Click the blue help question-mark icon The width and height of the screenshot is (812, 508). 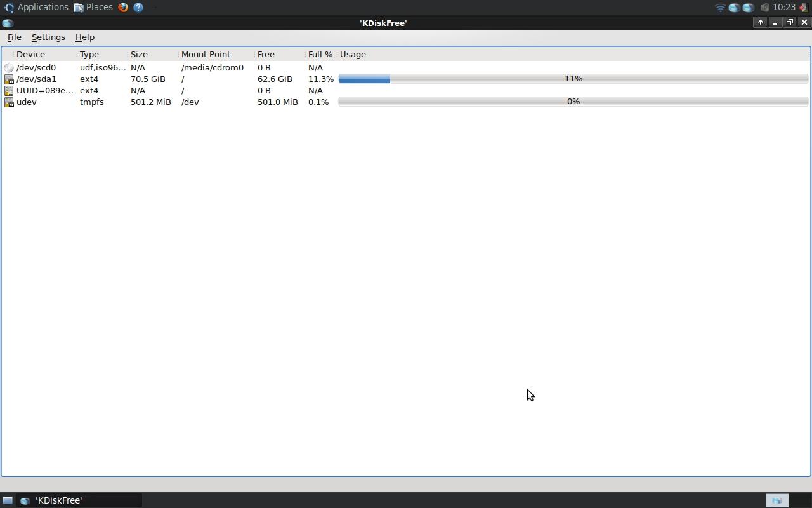coord(138,8)
